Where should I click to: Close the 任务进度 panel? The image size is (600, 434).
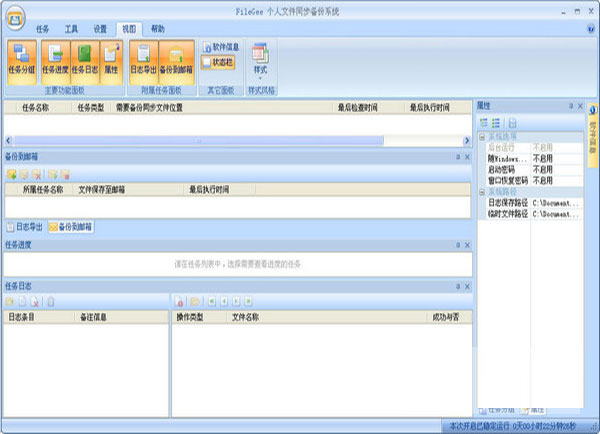coord(467,245)
